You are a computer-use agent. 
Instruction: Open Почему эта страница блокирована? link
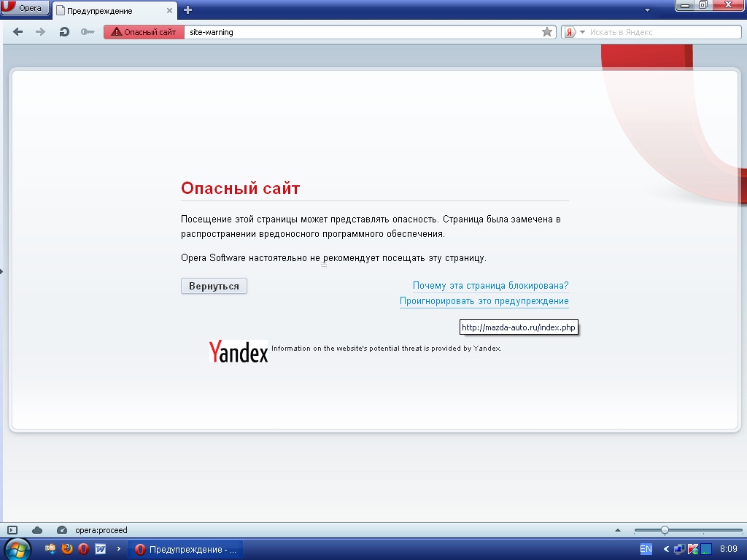pyautogui.click(x=491, y=285)
